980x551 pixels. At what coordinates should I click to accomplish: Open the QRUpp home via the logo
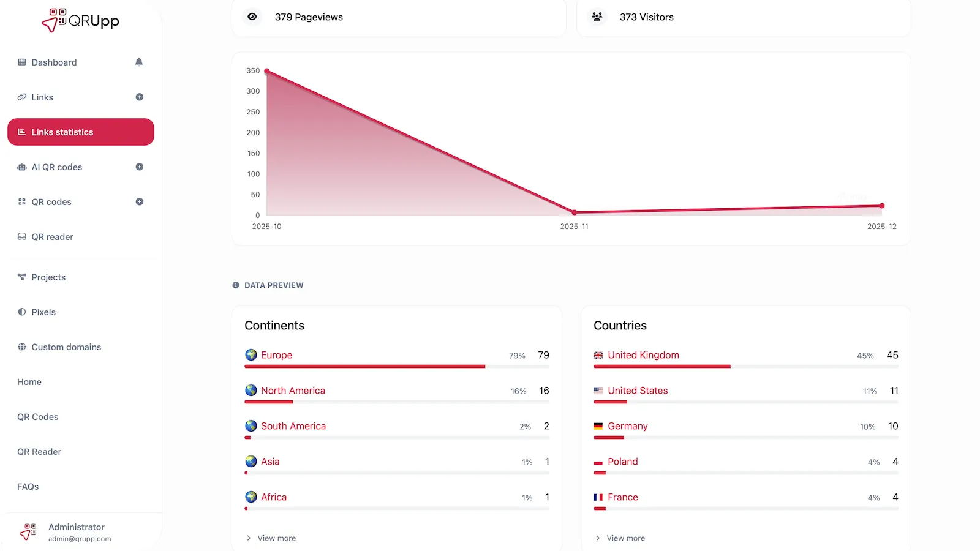click(x=80, y=20)
